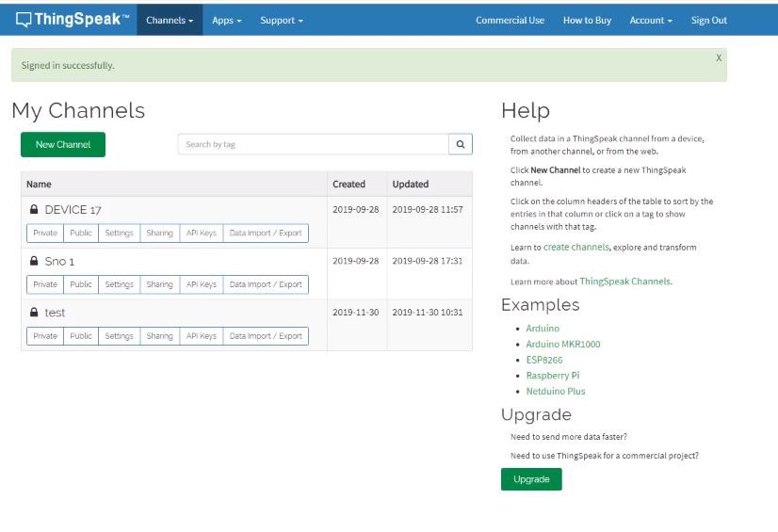
Task: Open API Keys for Sno 1
Action: (x=202, y=284)
